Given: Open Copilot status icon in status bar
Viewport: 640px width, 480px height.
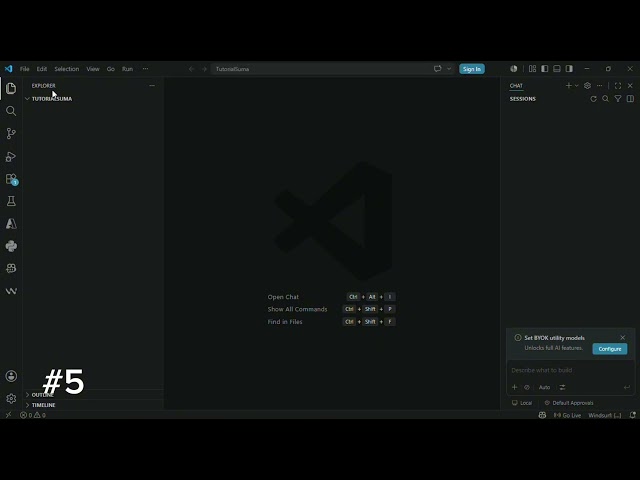Looking at the screenshot, I should 542,415.
